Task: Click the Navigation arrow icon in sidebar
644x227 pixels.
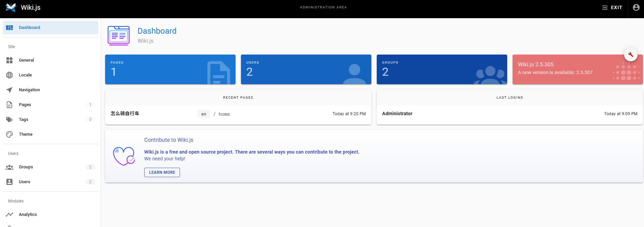Action: click(9, 90)
